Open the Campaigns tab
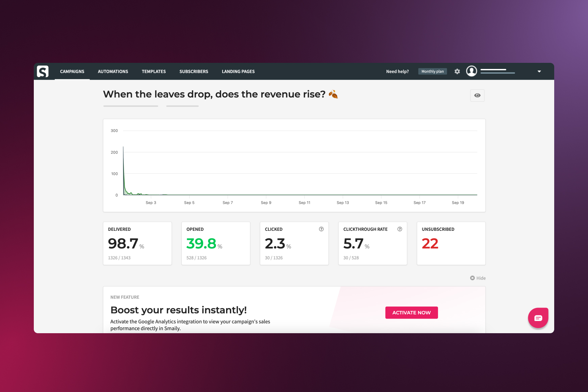 coord(72,71)
